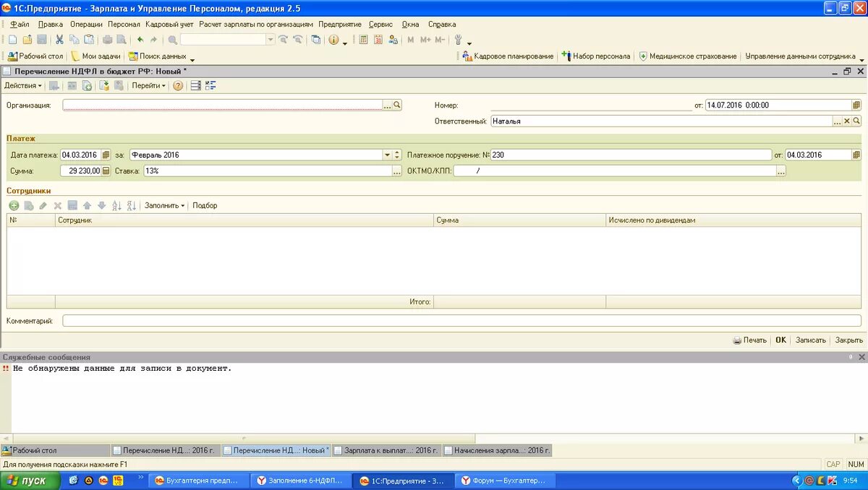Switch to Заполнение 6-НДФЛ taskbar window
The image size is (868, 490).
(301, 481)
